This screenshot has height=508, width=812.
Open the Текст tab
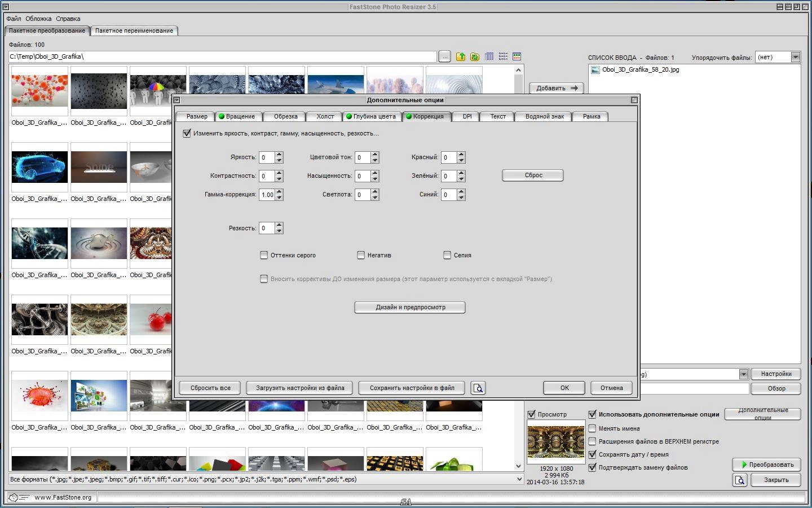pyautogui.click(x=498, y=116)
